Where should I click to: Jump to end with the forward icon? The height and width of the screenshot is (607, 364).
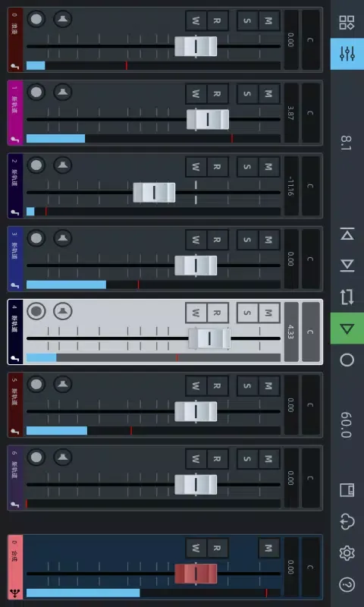tap(347, 266)
